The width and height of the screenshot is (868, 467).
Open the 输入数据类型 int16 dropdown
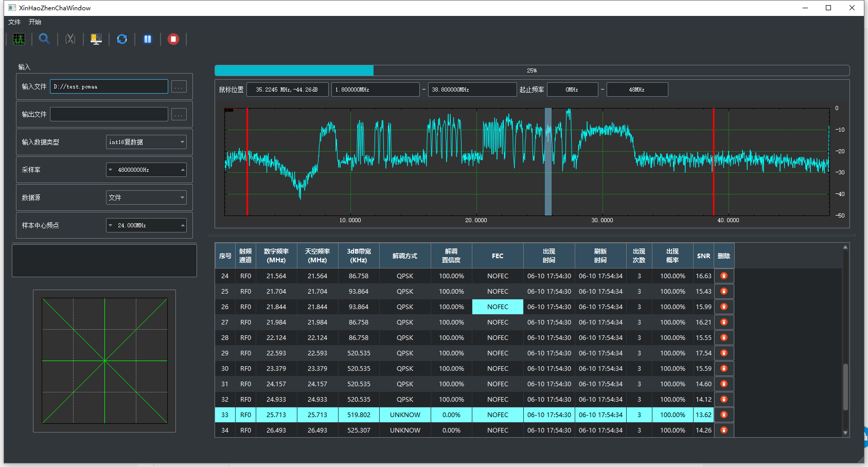point(146,142)
